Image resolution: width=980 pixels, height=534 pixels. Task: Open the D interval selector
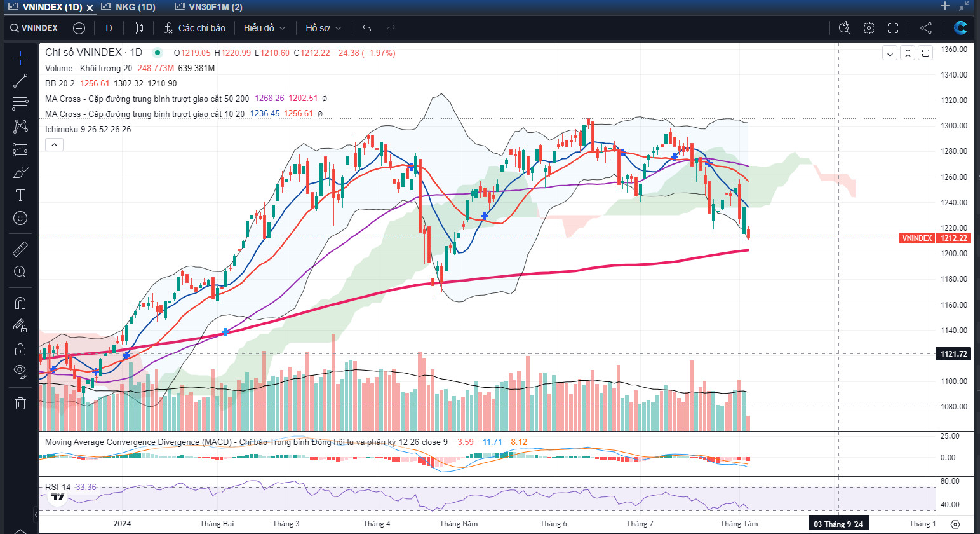[x=109, y=28]
